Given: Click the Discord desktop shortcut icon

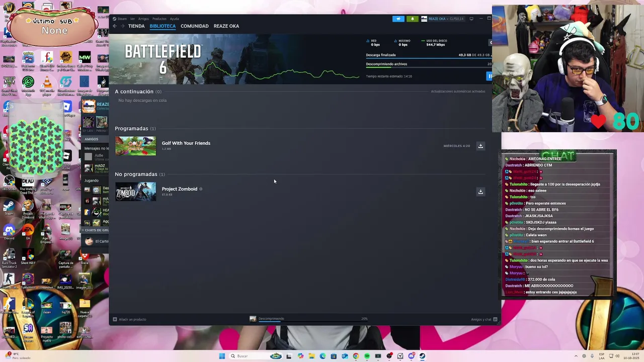Looking at the screenshot, I should (9, 232).
